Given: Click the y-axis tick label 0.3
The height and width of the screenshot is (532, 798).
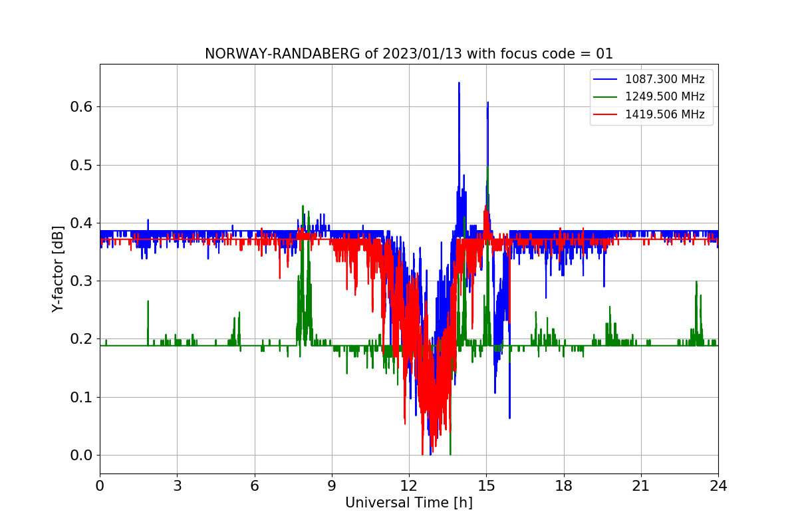Looking at the screenshot, I should pos(81,281).
